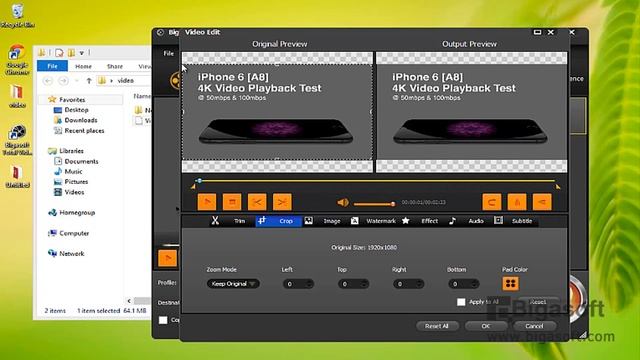Click the Crop tool icon in tab bar
This screenshot has height=360, width=640.
(x=262, y=220)
